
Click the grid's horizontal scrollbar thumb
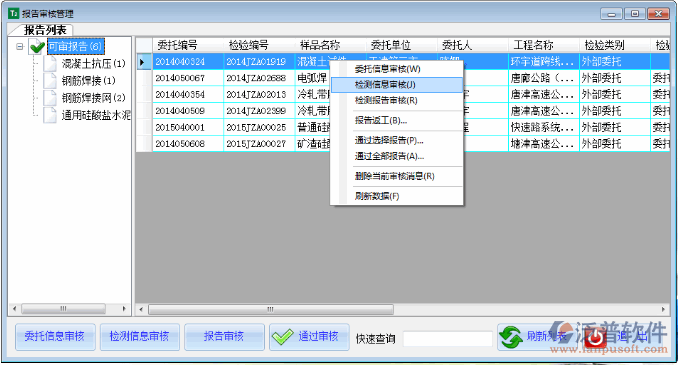click(271, 310)
